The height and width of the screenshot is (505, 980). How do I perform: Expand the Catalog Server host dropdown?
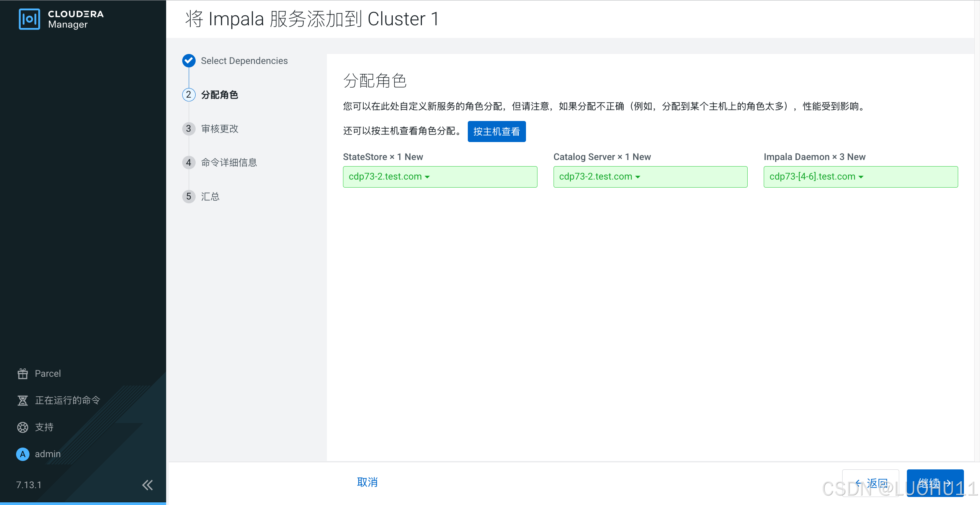pyautogui.click(x=599, y=177)
